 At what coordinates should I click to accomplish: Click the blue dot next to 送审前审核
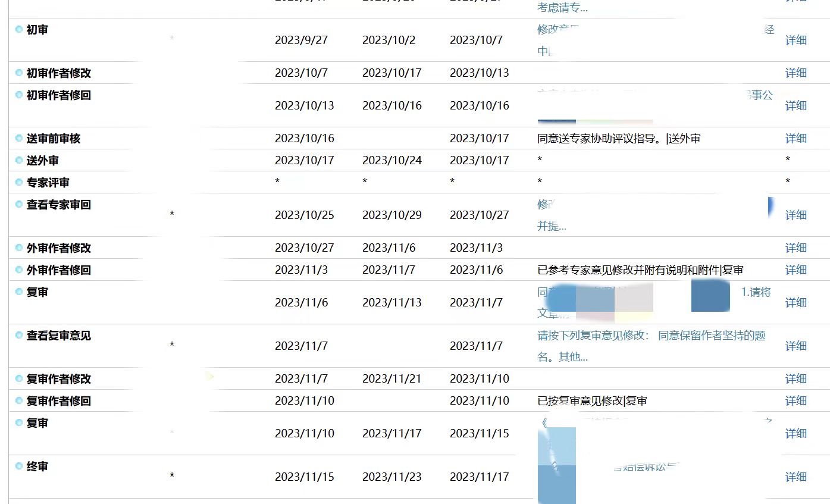tap(19, 138)
